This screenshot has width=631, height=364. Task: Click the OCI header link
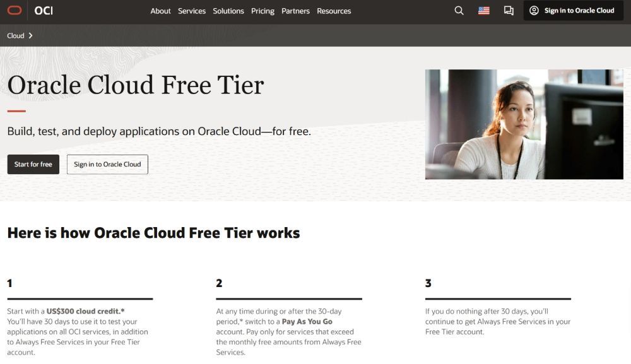44,11
